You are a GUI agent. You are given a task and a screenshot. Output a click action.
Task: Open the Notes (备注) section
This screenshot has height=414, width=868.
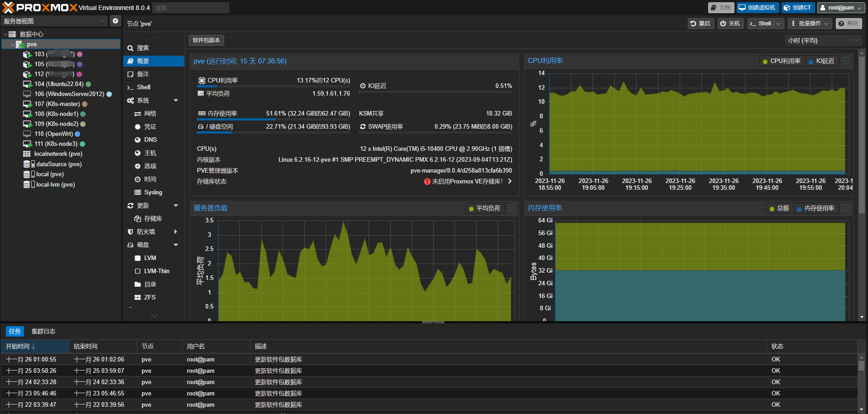pyautogui.click(x=153, y=74)
